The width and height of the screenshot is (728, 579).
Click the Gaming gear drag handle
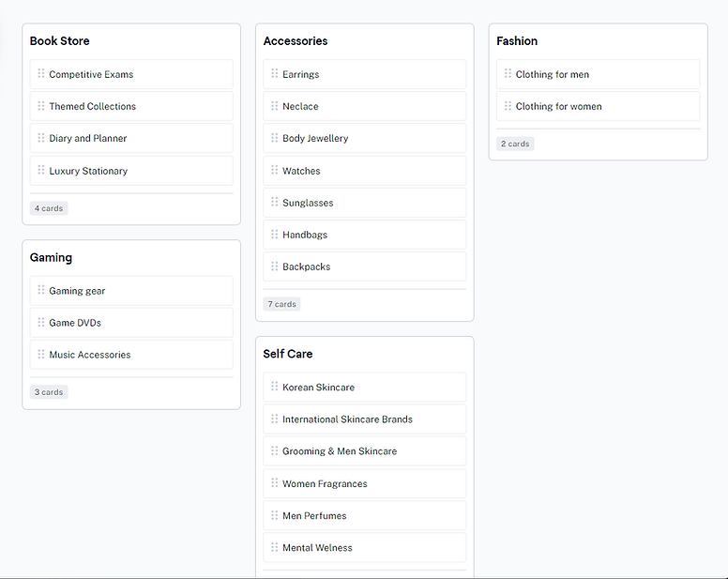tap(41, 291)
